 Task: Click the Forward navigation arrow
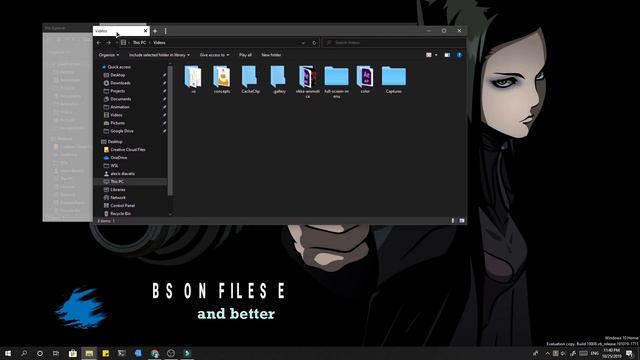(109, 42)
